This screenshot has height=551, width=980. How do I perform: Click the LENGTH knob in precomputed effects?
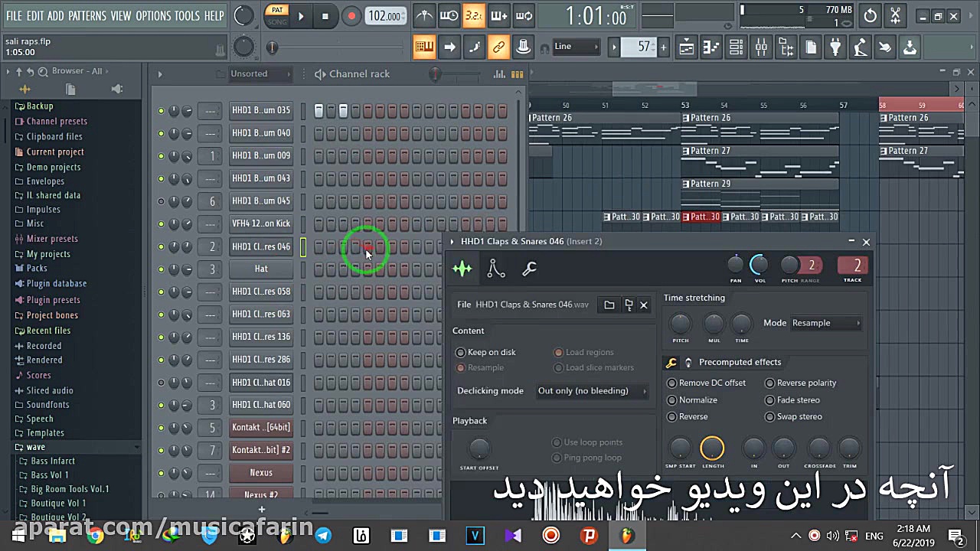[x=712, y=448]
